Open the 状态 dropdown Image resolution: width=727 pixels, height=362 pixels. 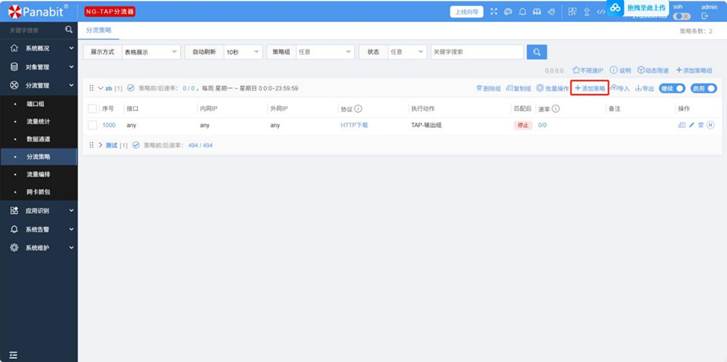pos(406,52)
